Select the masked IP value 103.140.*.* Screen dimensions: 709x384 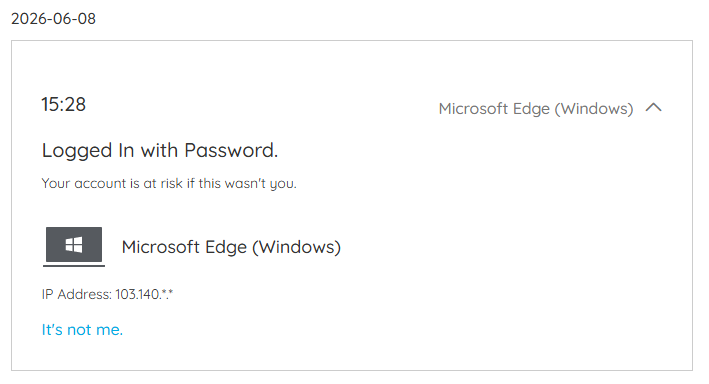(144, 294)
